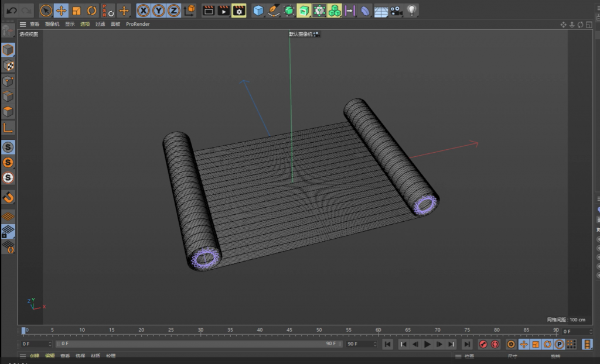Jump to the end of the animation
This screenshot has width=600, height=364.
pos(467,344)
